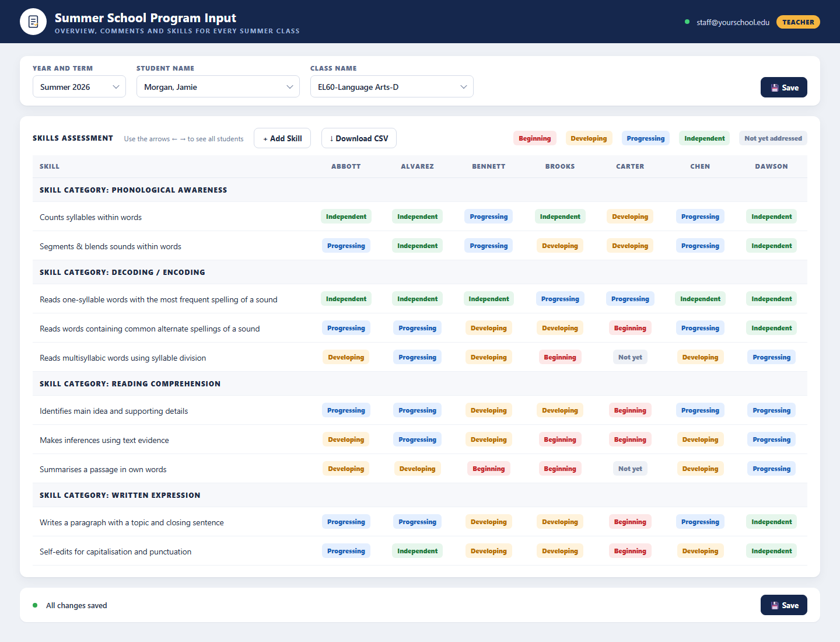The height and width of the screenshot is (642, 840).
Task: Download CSV of skills assessment
Action: coord(359,138)
